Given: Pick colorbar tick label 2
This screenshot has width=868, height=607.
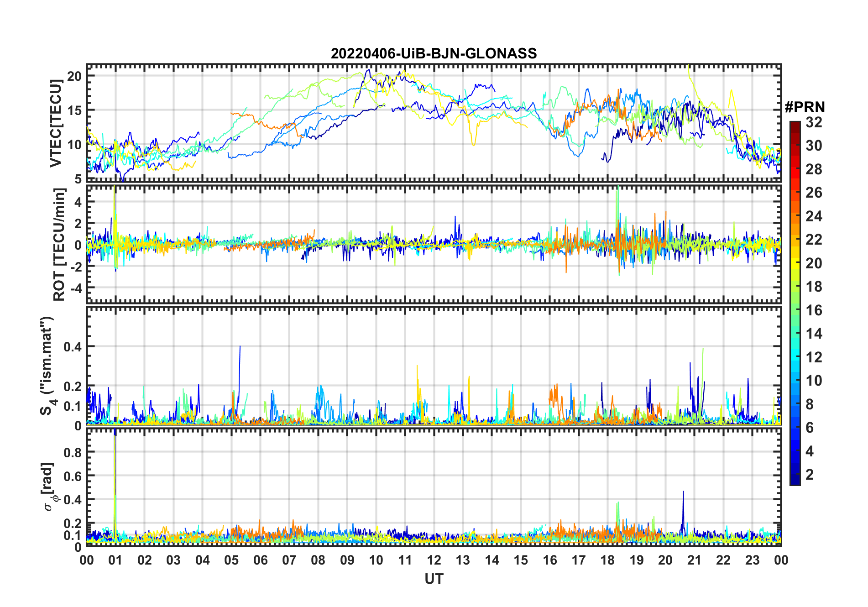Looking at the screenshot, I should (x=810, y=475).
